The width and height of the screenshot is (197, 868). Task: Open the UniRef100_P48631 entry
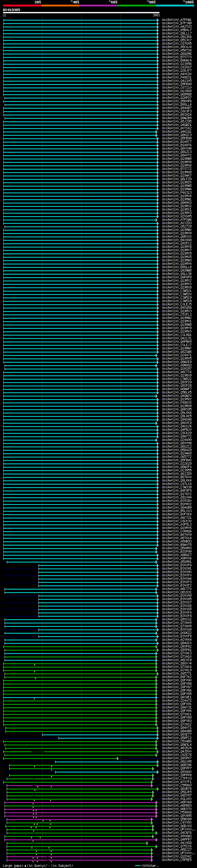pos(176,78)
